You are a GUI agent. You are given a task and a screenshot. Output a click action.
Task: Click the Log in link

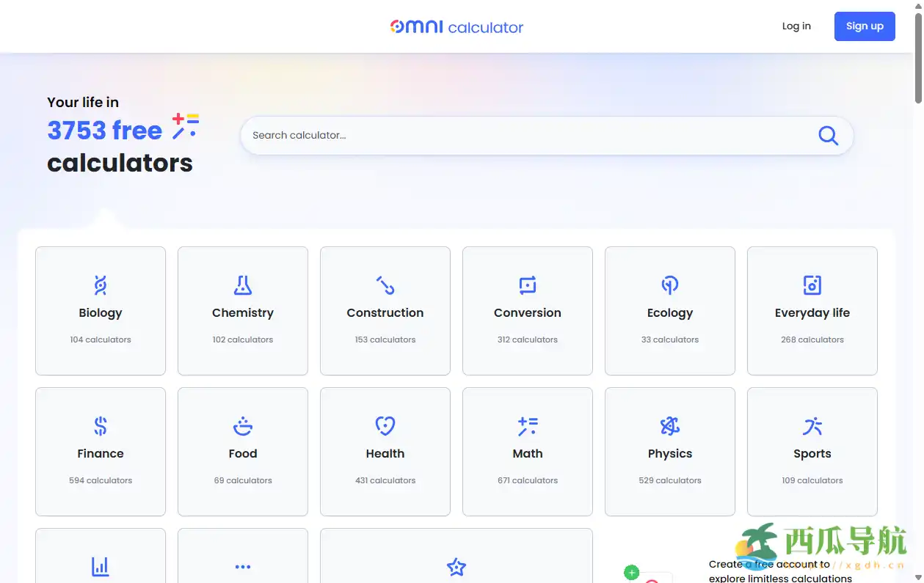click(x=796, y=26)
